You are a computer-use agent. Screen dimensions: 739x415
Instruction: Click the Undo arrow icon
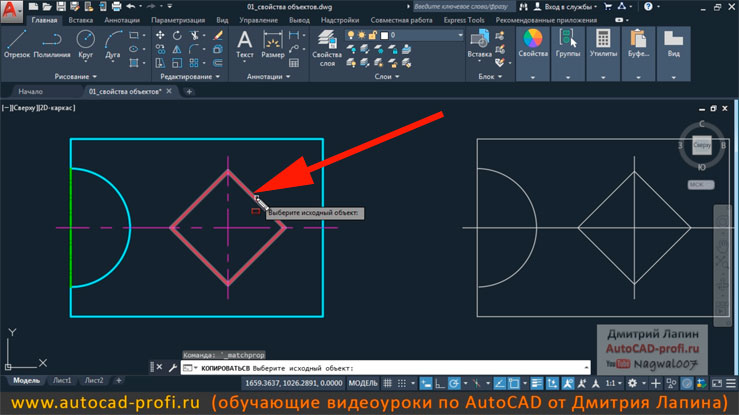tap(131, 7)
